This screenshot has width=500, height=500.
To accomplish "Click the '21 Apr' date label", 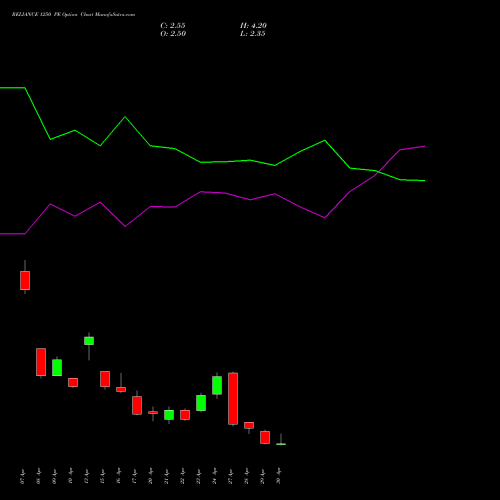I will click(x=167, y=476).
